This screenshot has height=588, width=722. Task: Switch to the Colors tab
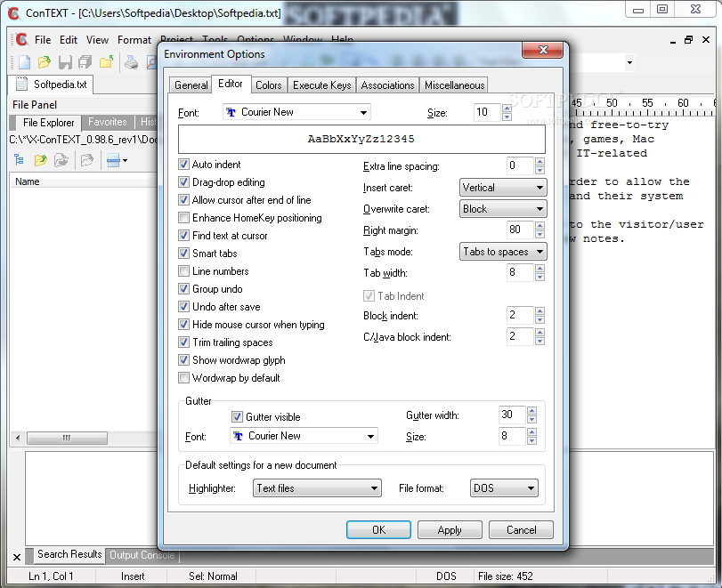click(x=269, y=85)
